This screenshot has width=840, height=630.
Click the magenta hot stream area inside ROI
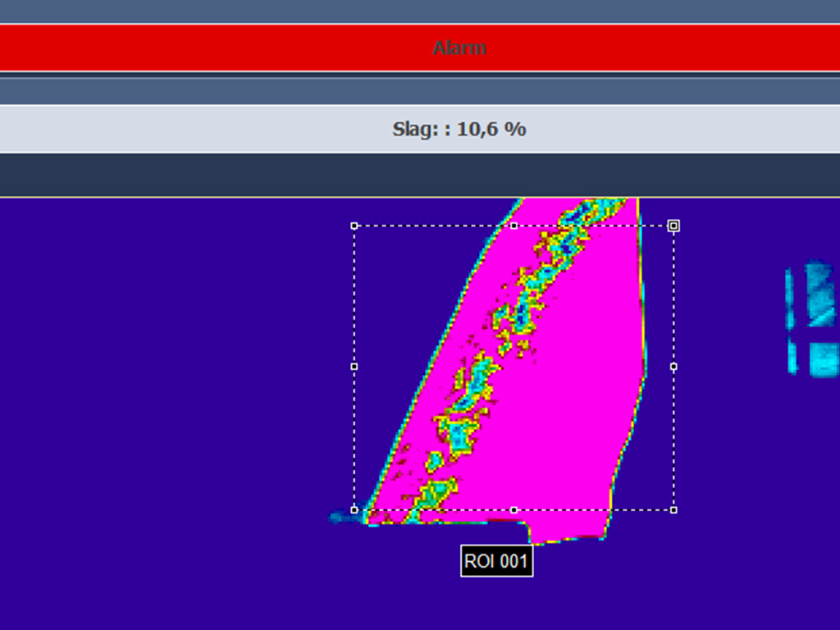pos(574,394)
